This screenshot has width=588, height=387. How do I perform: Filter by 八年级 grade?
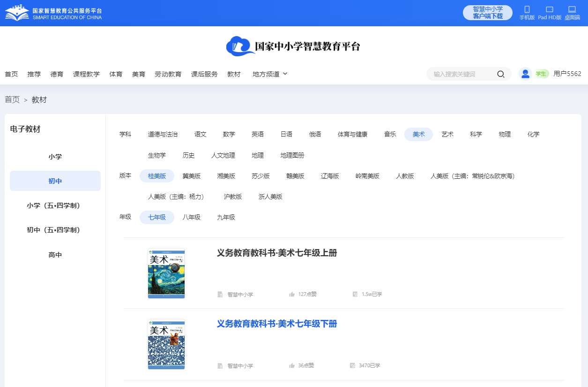(192, 217)
